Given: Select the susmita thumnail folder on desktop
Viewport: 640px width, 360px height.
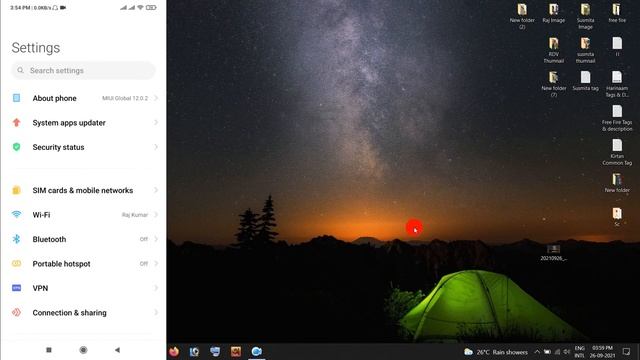Looking at the screenshot, I should 585,50.
